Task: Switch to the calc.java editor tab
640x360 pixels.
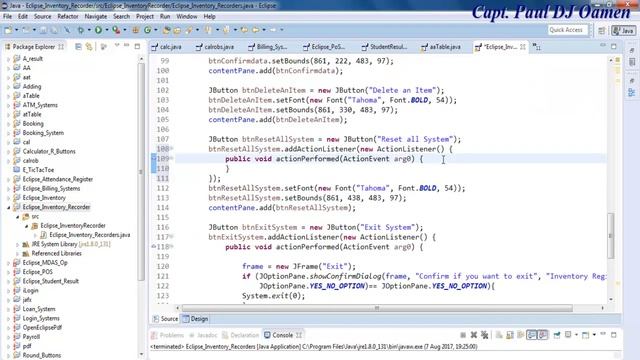Action: (167, 47)
